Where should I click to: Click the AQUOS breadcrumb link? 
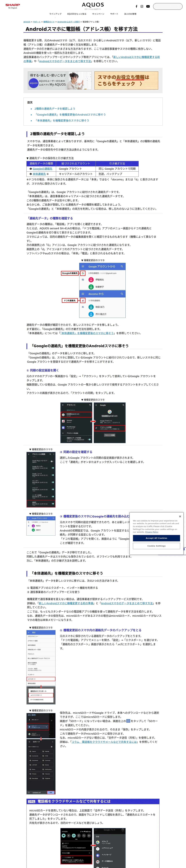pyautogui.click(x=27, y=22)
